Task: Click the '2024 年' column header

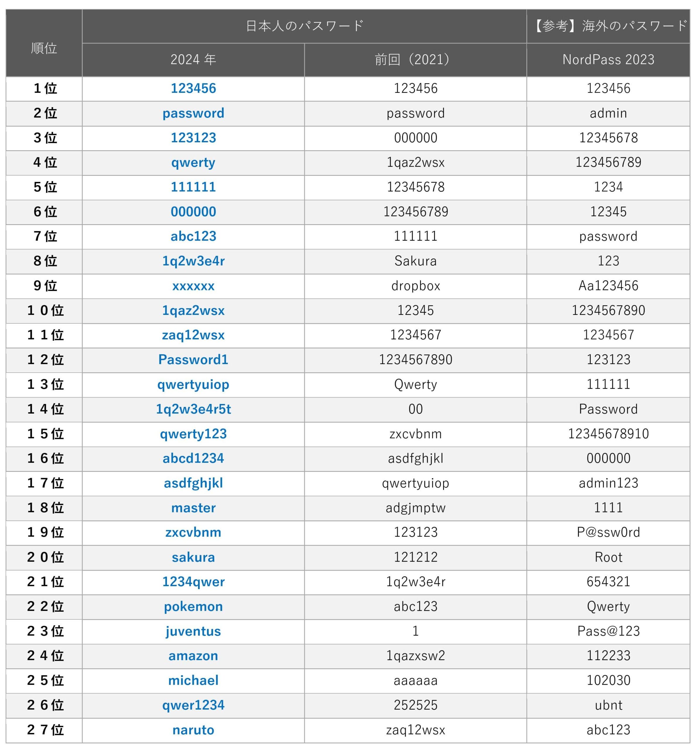Action: pyautogui.click(x=193, y=59)
